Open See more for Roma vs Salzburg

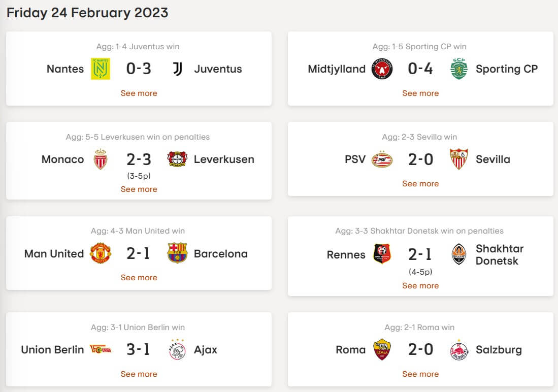(x=420, y=374)
